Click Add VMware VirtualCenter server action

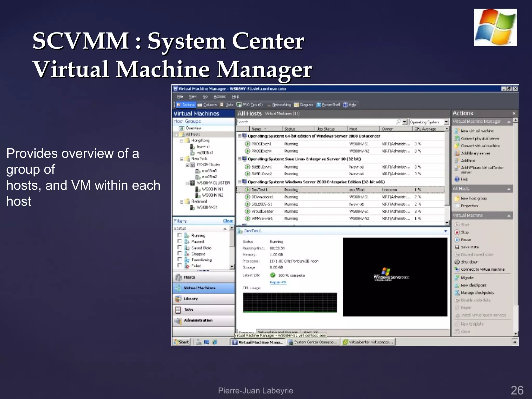[479, 170]
